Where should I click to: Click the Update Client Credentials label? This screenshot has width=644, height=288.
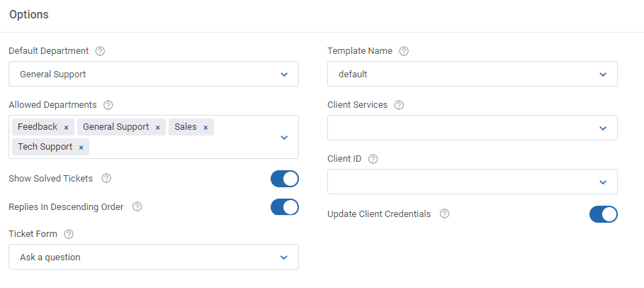pos(379,214)
